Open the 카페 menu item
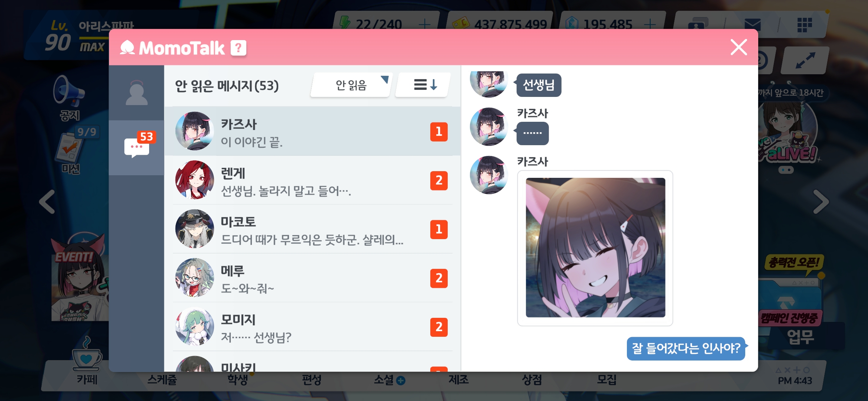Screen dimensions: 868x401 pyautogui.click(x=87, y=360)
